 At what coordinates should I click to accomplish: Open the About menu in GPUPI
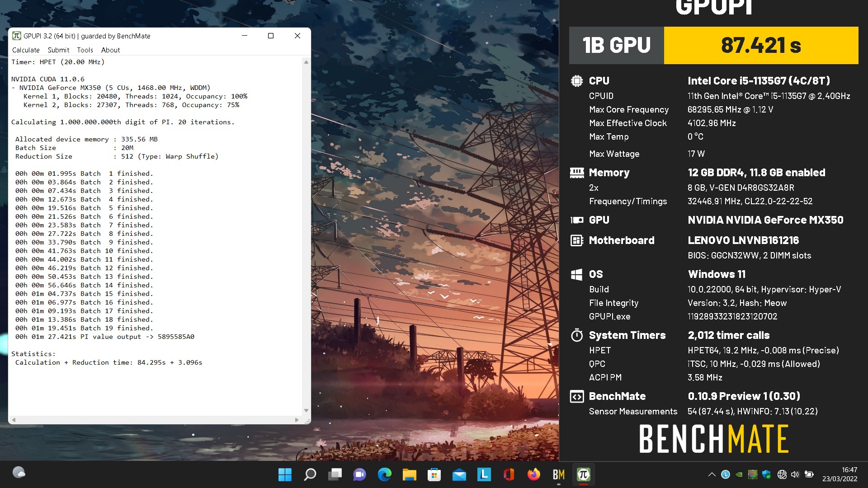[110, 50]
